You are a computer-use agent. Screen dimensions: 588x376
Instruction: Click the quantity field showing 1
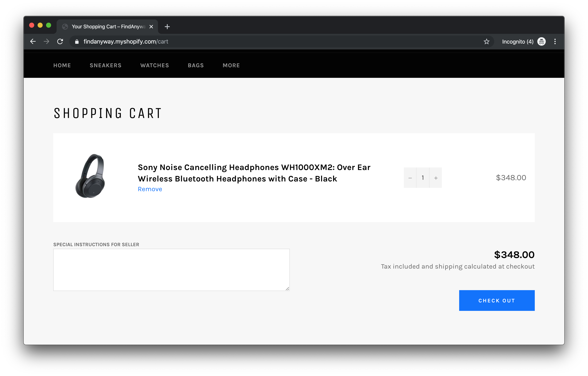coord(423,178)
